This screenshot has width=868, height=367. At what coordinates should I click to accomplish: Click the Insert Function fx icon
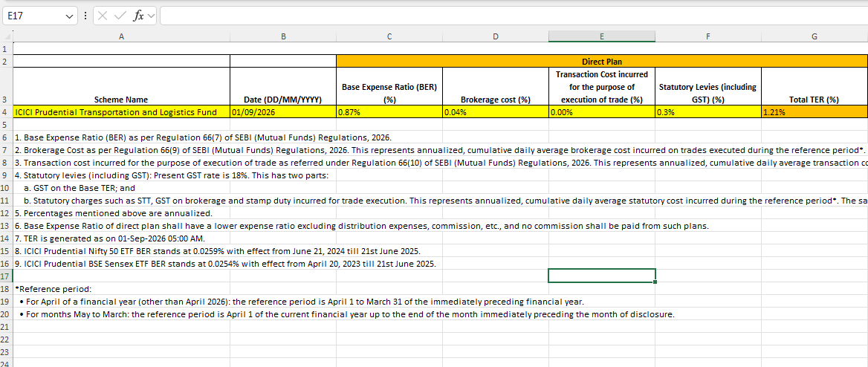coord(137,16)
